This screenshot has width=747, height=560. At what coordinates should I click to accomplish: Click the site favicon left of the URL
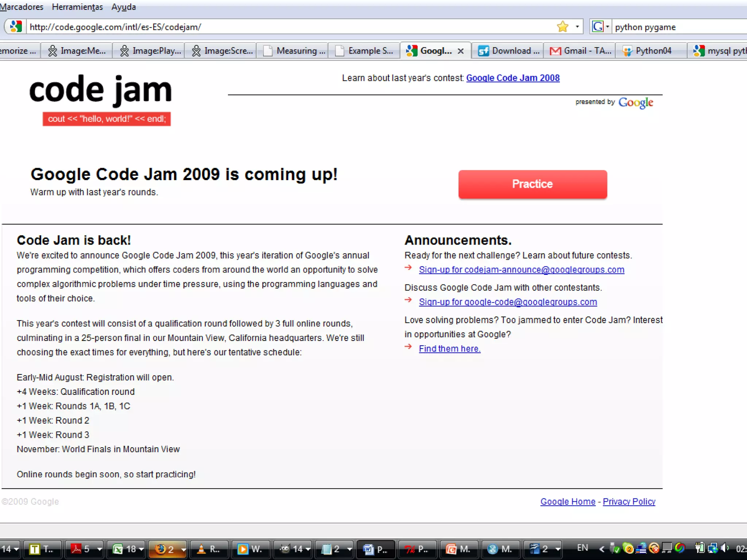[16, 27]
